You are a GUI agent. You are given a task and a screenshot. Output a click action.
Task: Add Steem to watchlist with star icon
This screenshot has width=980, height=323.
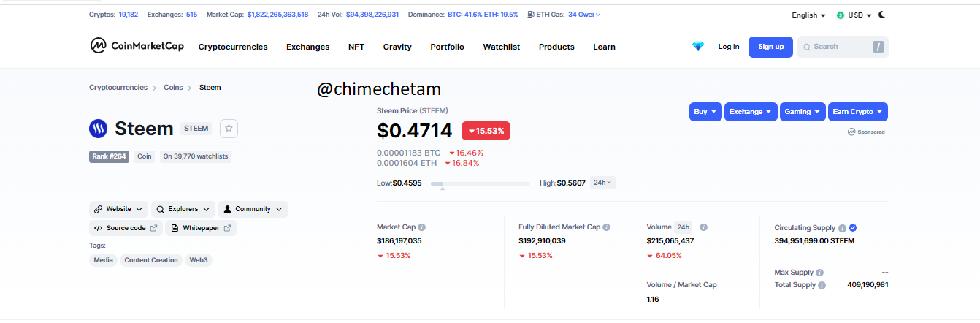coord(229,128)
